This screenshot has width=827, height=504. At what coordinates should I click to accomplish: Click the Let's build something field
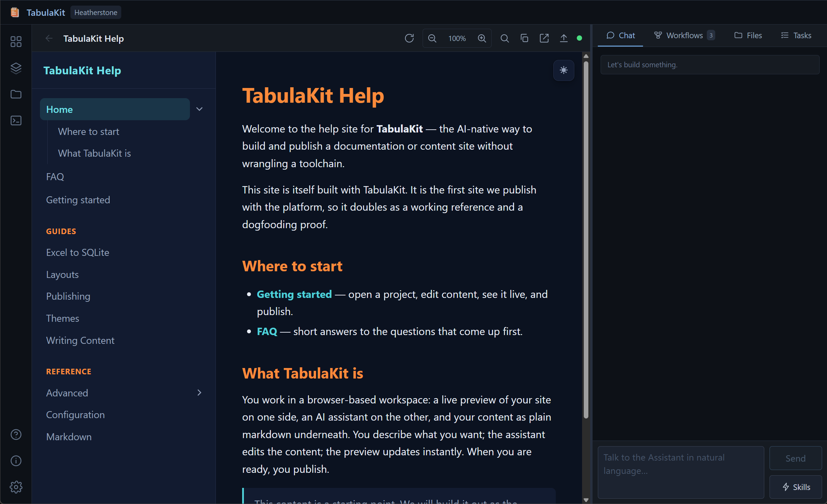pos(710,64)
